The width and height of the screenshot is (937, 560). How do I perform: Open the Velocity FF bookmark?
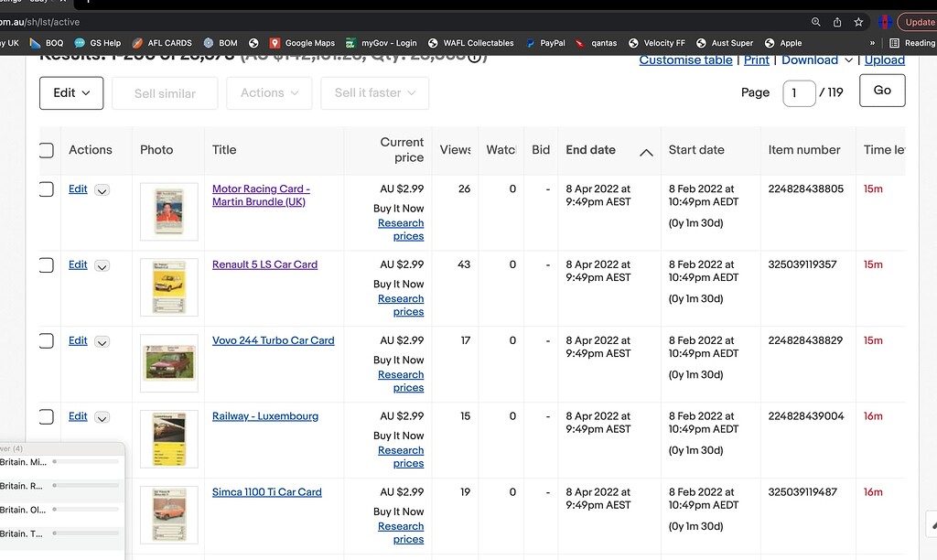coord(657,43)
